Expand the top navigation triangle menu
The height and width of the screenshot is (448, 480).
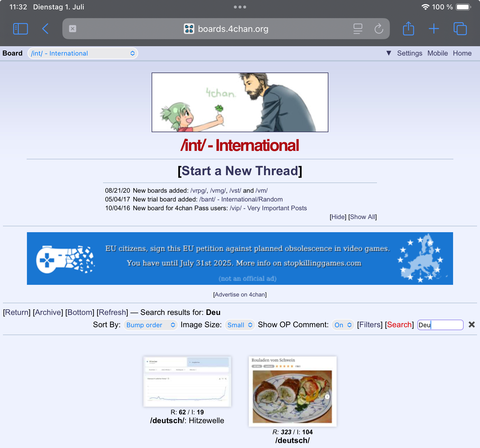(389, 53)
